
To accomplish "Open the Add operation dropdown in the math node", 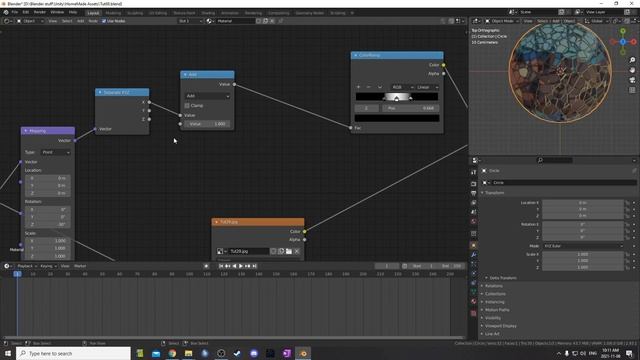I will pos(207,96).
